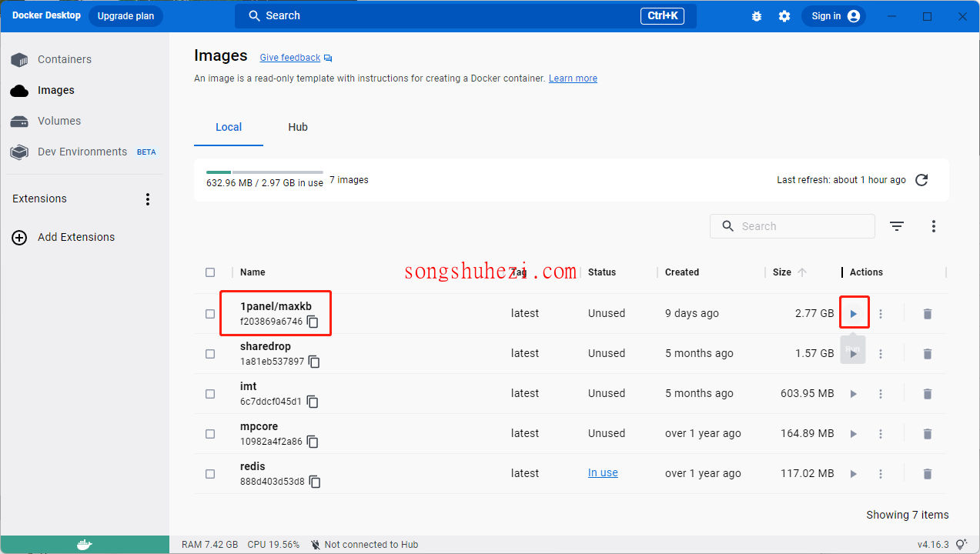The height and width of the screenshot is (554, 980).
Task: Sort images by Created column
Action: pyautogui.click(x=682, y=272)
